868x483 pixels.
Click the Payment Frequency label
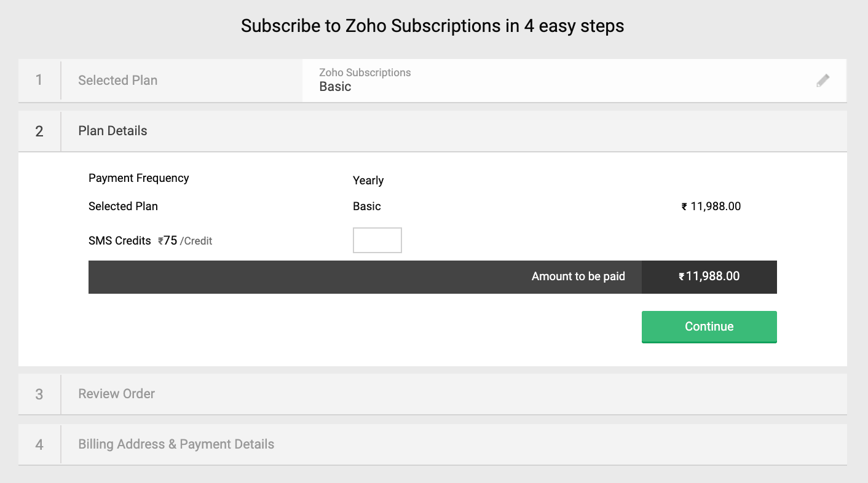[x=138, y=178]
